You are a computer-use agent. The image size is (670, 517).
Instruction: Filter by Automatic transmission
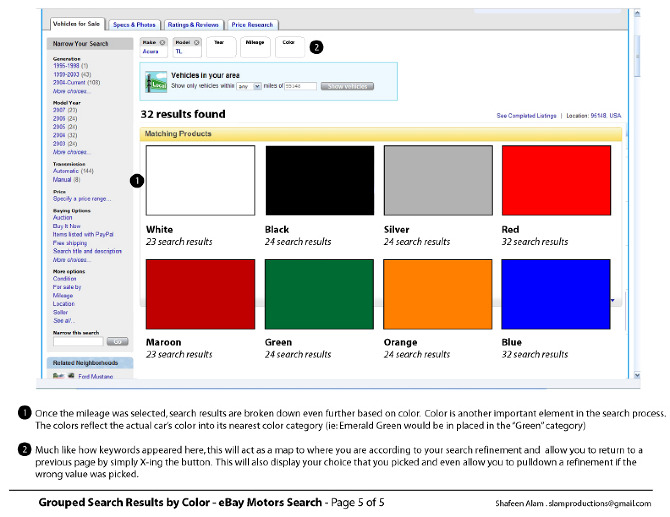(66, 171)
